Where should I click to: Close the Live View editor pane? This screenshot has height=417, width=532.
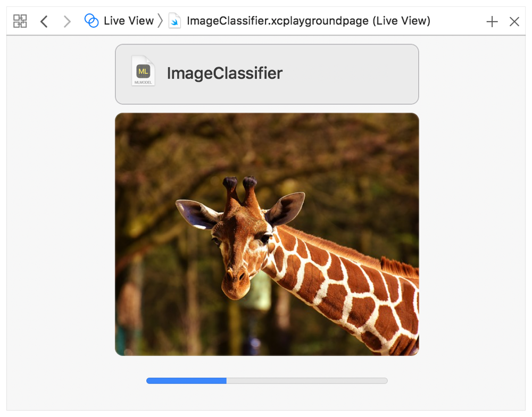pos(514,21)
